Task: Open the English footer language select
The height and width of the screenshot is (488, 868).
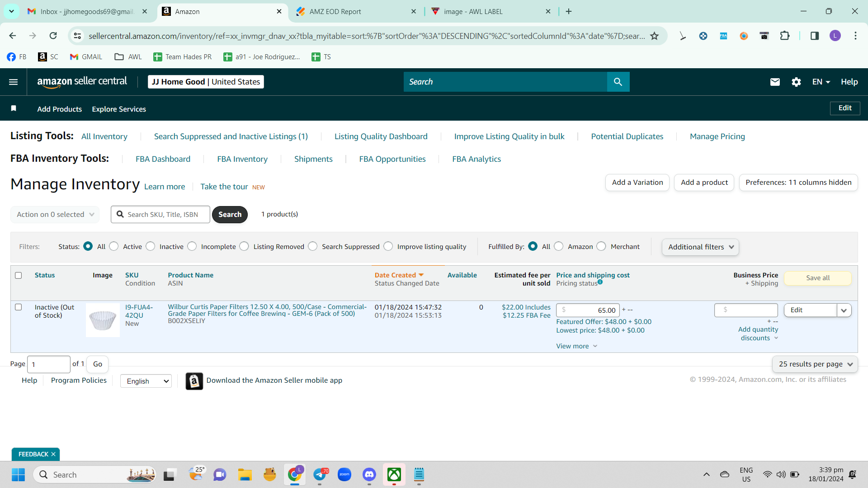Action: (x=146, y=381)
